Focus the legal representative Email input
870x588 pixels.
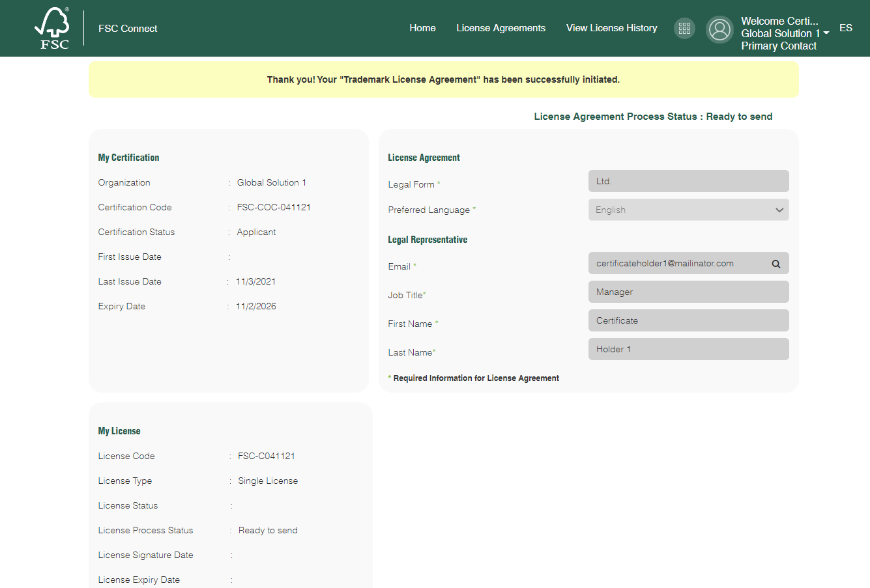[678, 264]
